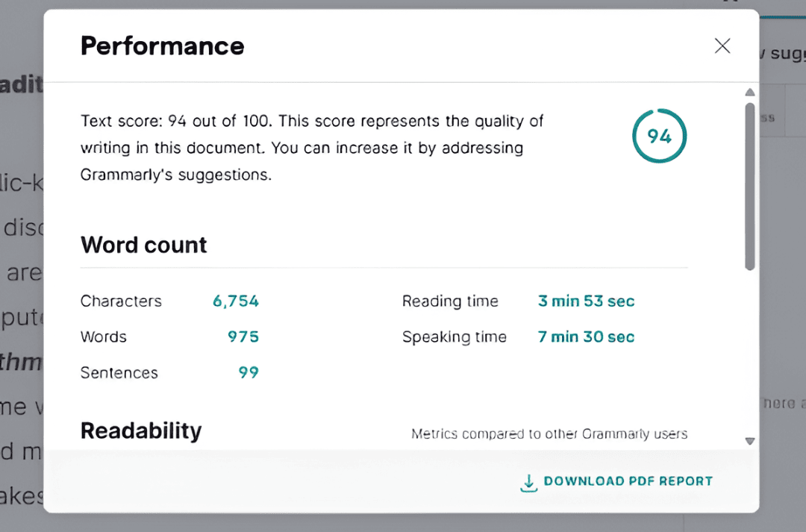Click the download arrow icon
This screenshot has width=806, height=532.
[528, 483]
